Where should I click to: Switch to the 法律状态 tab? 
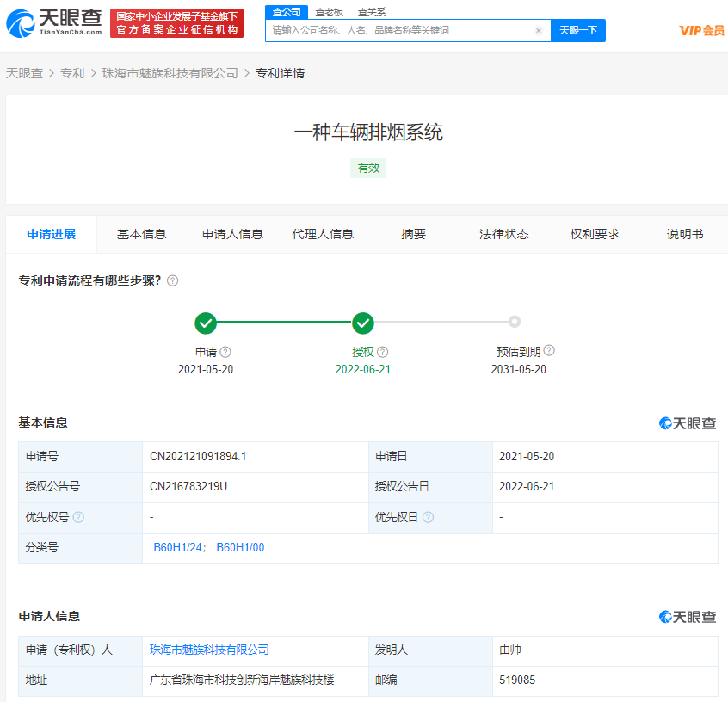coord(503,233)
